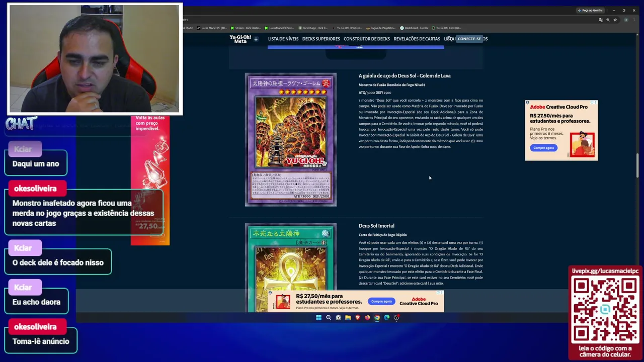The image size is (644, 362).
Task: Click the red 'Volta às aulas' ad banner
Action: tap(150, 180)
